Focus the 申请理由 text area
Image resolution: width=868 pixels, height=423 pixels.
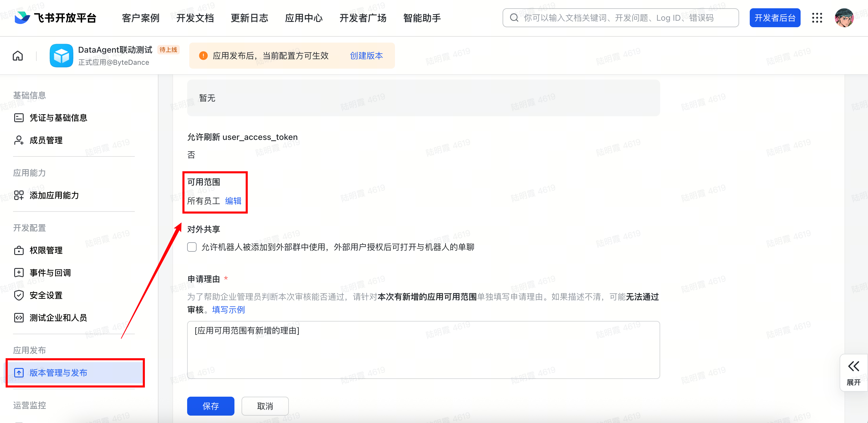tap(423, 350)
